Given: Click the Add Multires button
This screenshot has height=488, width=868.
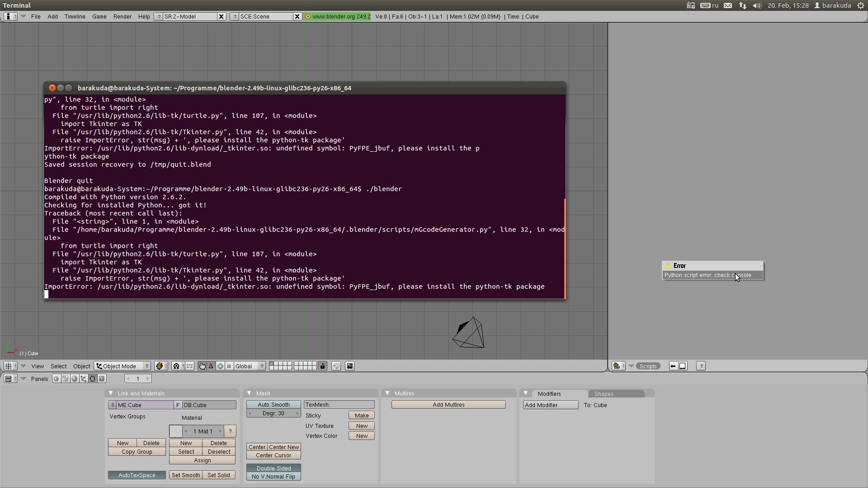Looking at the screenshot, I should tap(448, 405).
